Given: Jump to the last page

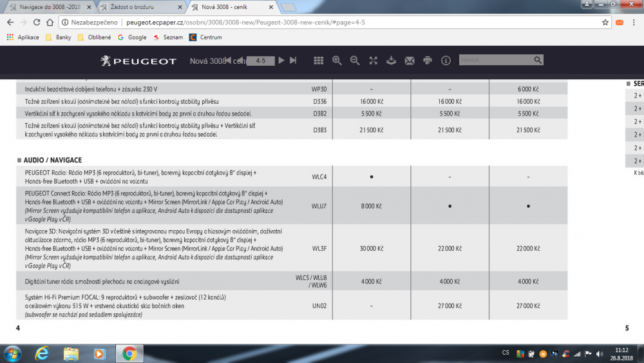Looking at the screenshot, I should pyautogui.click(x=293, y=61).
